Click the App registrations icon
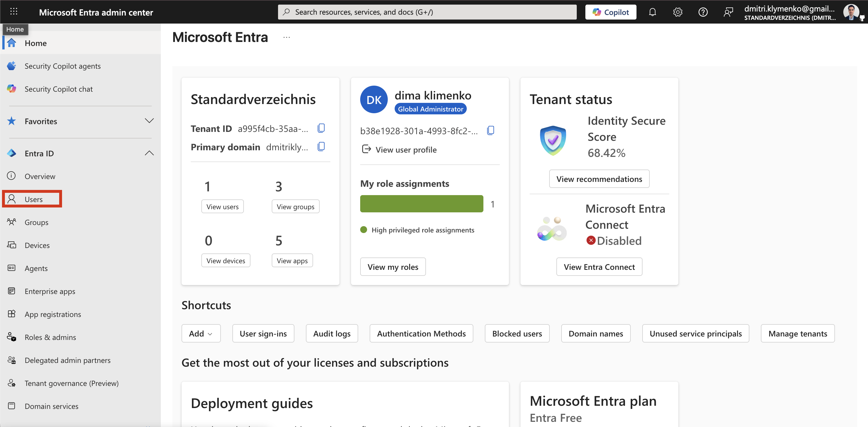The image size is (868, 427). tap(11, 314)
